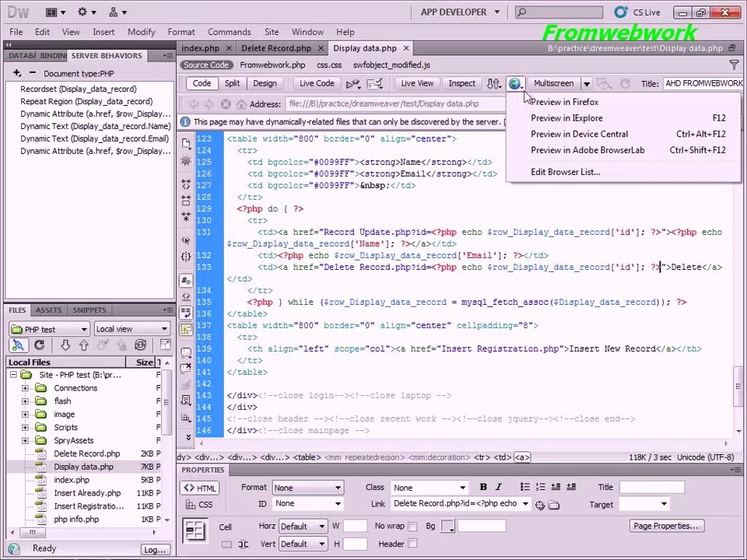747x560 pixels.
Task: Click the Put files up-arrow icon
Action: tap(84, 345)
